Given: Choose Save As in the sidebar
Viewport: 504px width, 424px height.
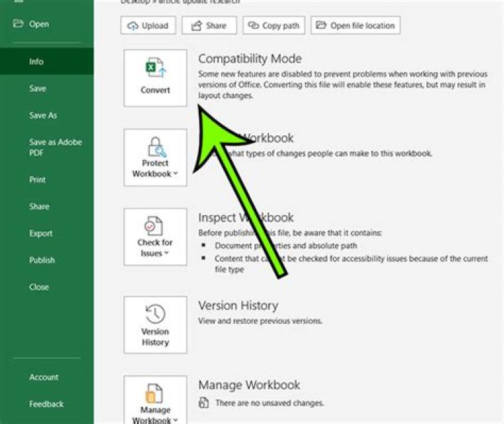Looking at the screenshot, I should tap(47, 115).
